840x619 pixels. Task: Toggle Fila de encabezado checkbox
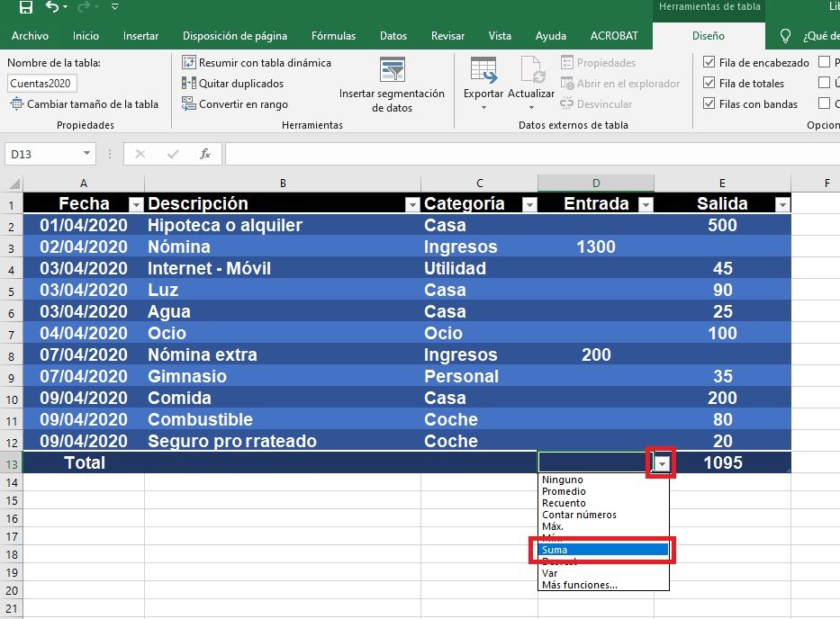point(709,63)
